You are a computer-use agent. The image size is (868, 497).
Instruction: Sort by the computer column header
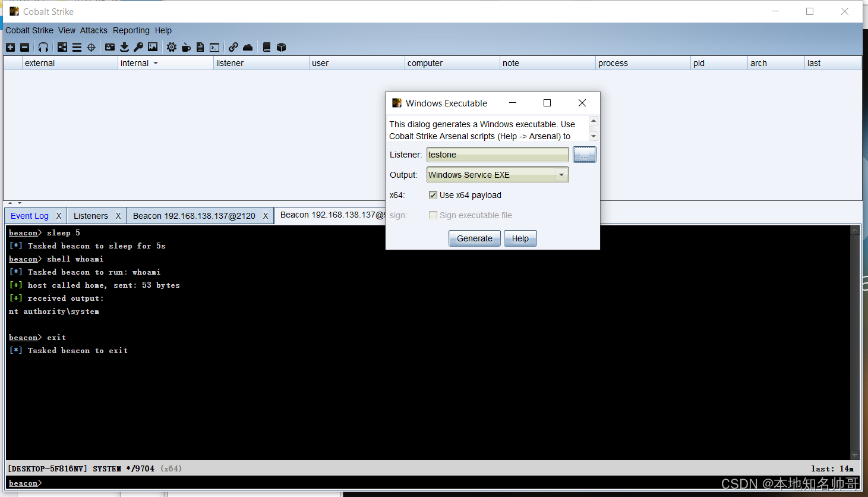coord(452,63)
